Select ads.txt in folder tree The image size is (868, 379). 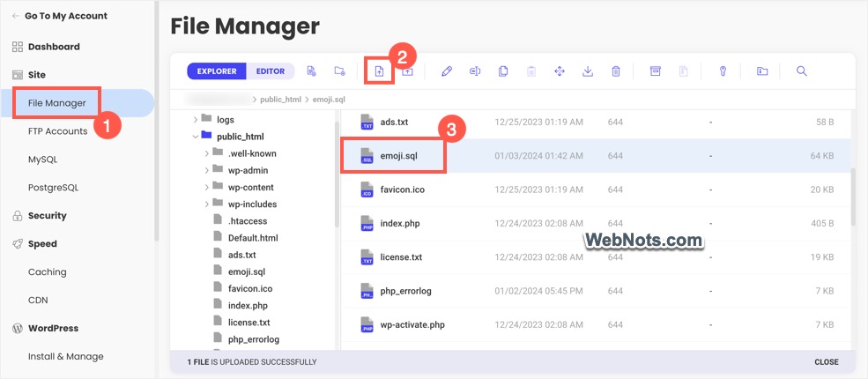(x=242, y=255)
